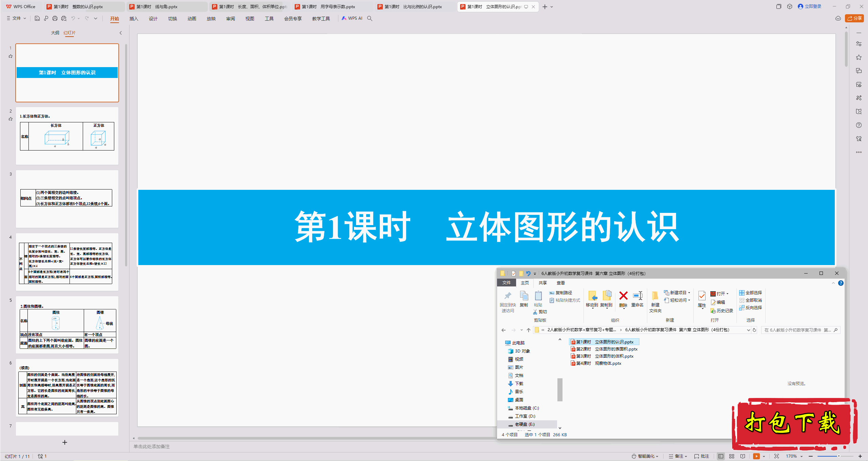Start slideshow with orange play button

[756, 456]
